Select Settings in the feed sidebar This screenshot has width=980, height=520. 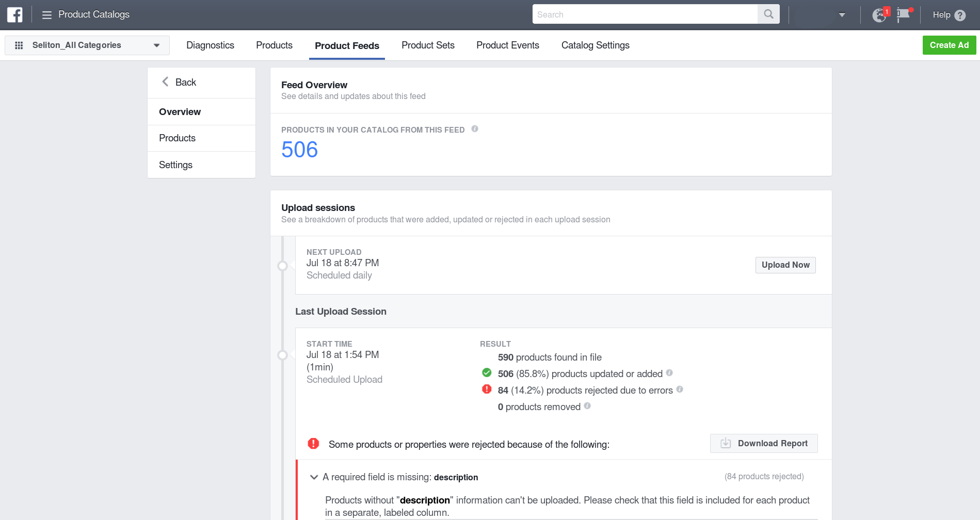click(175, 165)
